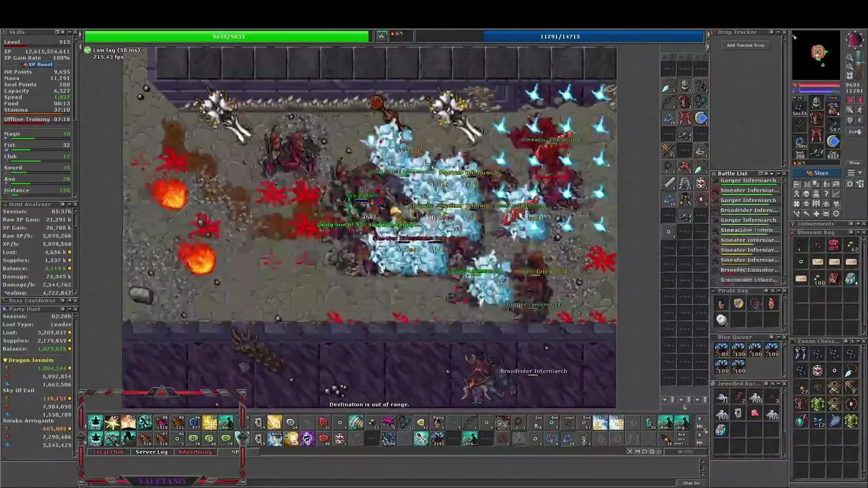Switch to Local Chat tab
868x488 pixels.
tap(108, 451)
